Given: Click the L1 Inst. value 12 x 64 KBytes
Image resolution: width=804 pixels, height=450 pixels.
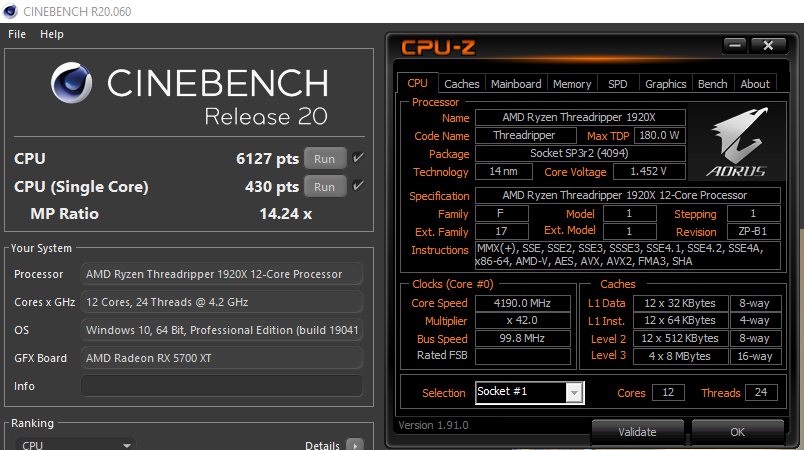Looking at the screenshot, I should pyautogui.click(x=680, y=320).
